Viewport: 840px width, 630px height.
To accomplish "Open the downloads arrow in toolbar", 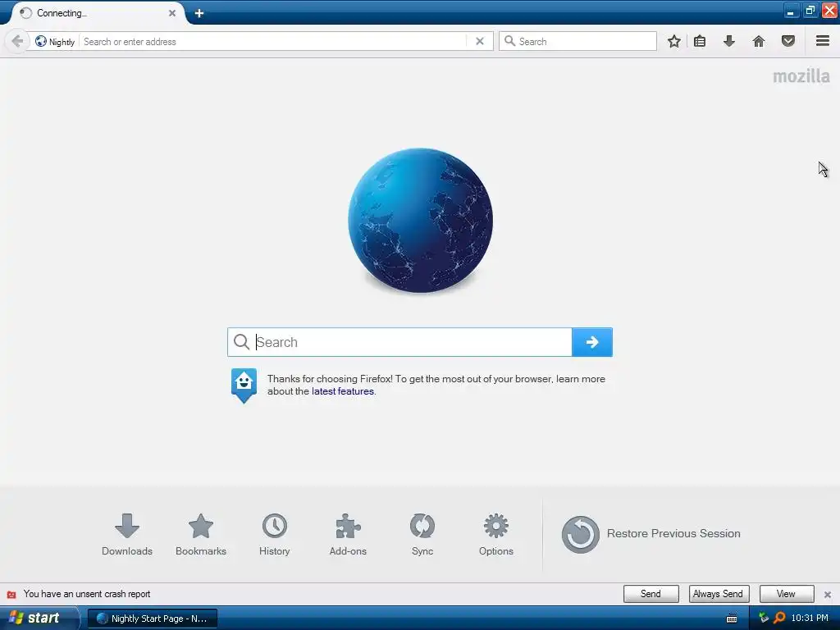I will point(729,41).
